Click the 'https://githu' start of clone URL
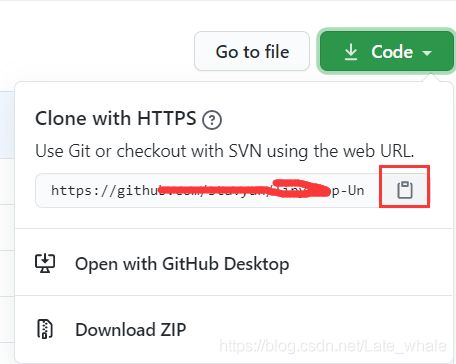Viewport: 456px width, 364px height. 105,191
